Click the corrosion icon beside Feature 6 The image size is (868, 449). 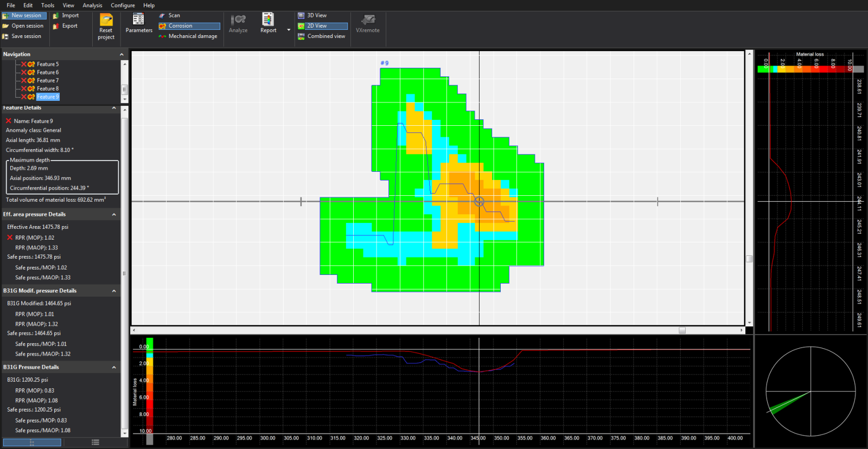[31, 72]
